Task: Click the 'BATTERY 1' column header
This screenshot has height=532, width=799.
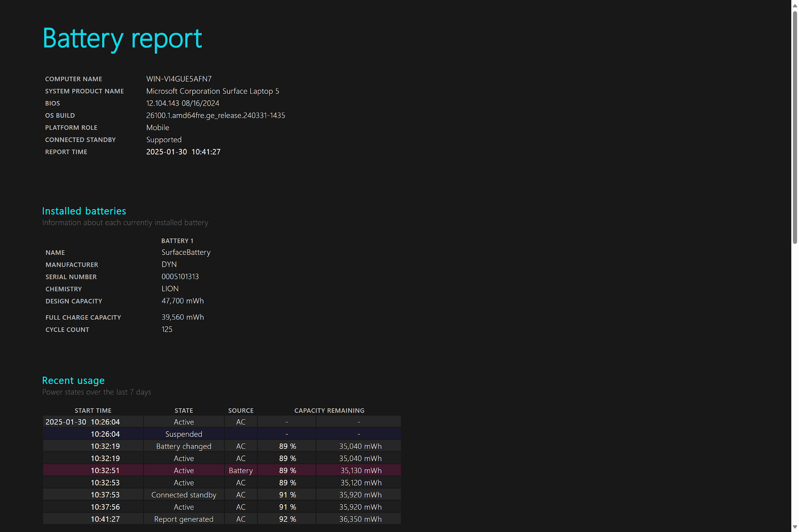Action: [177, 241]
